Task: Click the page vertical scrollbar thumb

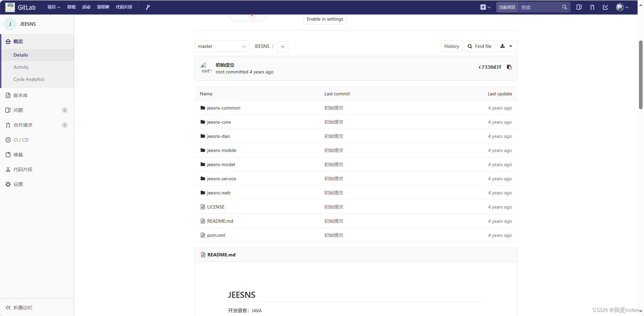Action: (641, 75)
